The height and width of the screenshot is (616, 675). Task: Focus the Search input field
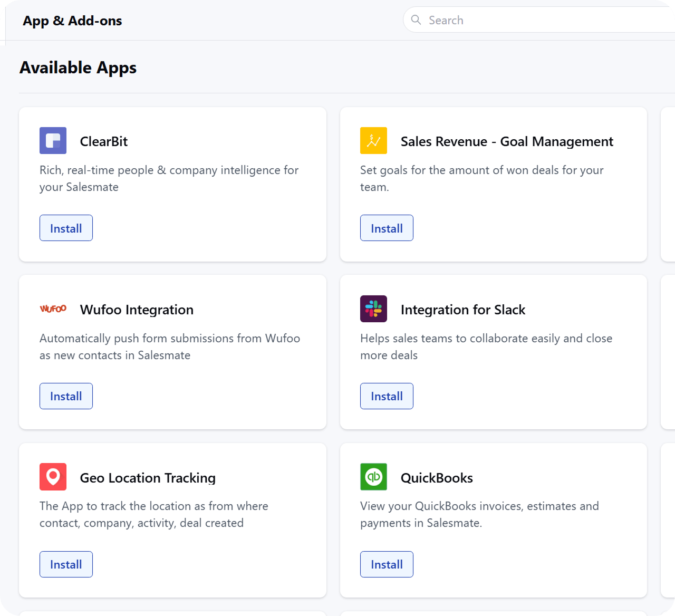click(x=539, y=20)
